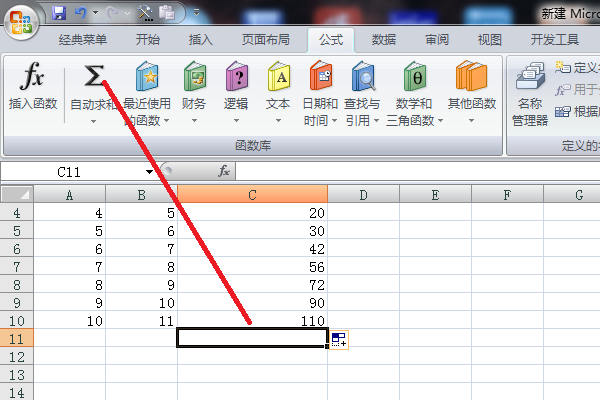Switch to the 视图 tab
The height and width of the screenshot is (400, 600).
point(490,39)
